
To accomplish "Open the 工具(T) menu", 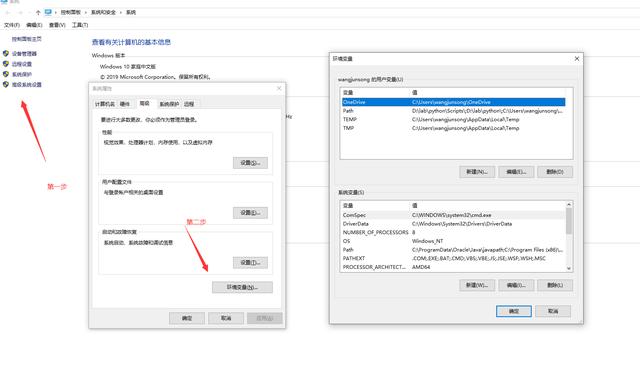I will tap(80, 25).
